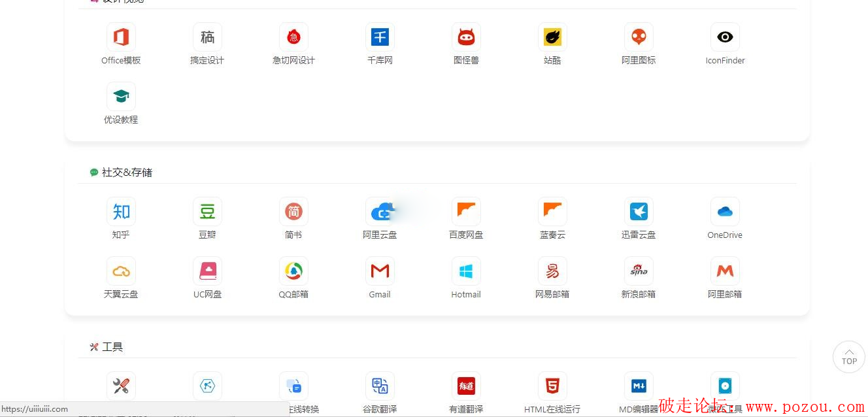
Task: Click the HTML在线运行 text label
Action: [x=552, y=409]
